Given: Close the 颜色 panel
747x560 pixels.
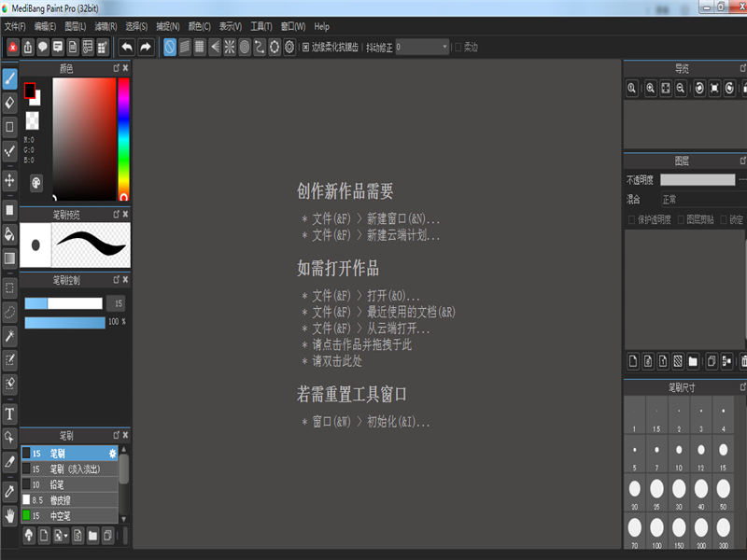Looking at the screenshot, I should pyautogui.click(x=125, y=68).
